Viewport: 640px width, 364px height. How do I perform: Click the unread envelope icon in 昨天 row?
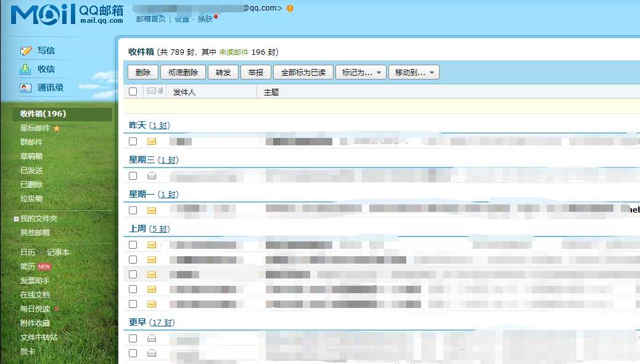[152, 141]
